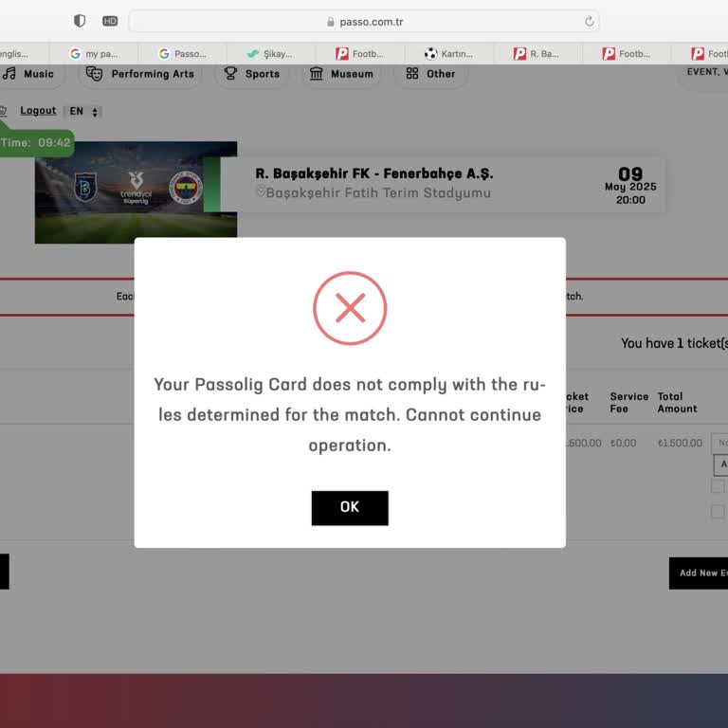Click the Trendyol Süper Lig logo
The height and width of the screenshot is (728, 728).
(136, 188)
